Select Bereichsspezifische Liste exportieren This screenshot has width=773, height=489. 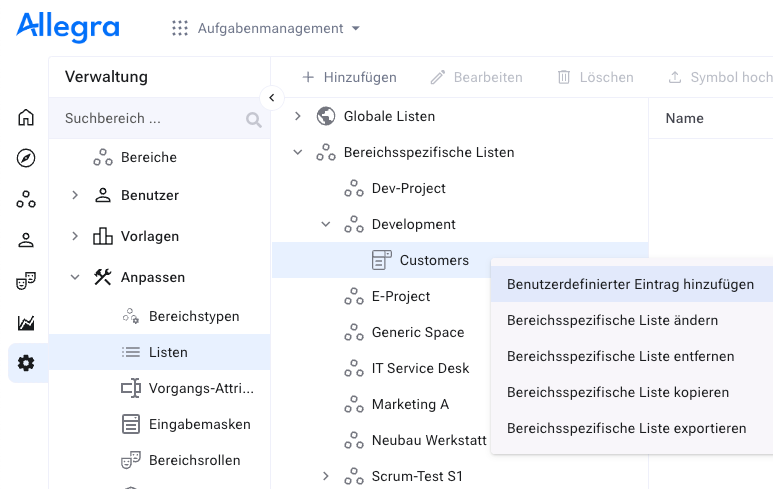pyautogui.click(x=626, y=428)
